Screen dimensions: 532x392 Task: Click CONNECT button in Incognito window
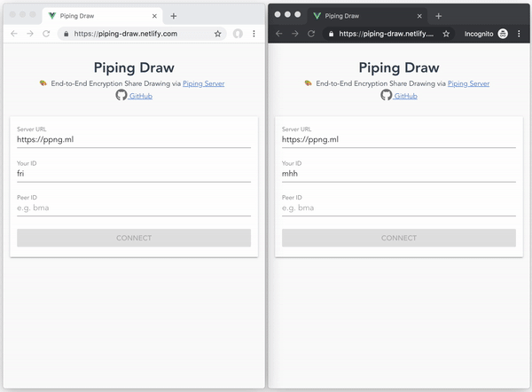[399, 238]
